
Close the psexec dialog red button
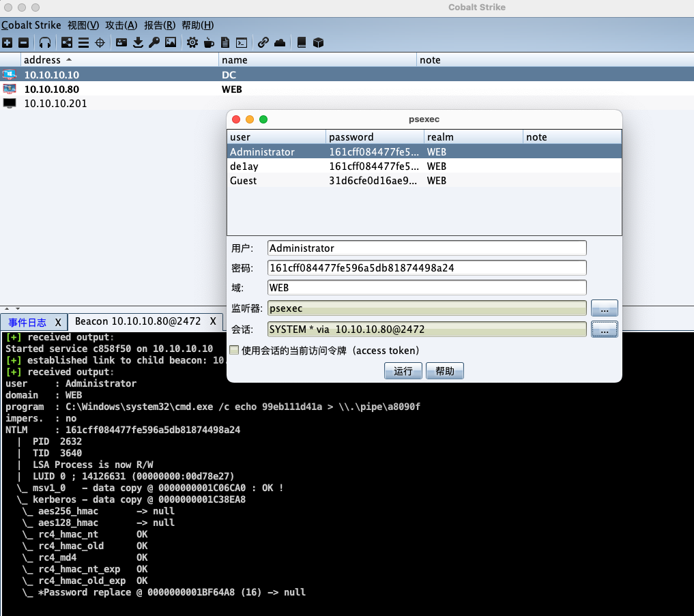click(x=236, y=119)
